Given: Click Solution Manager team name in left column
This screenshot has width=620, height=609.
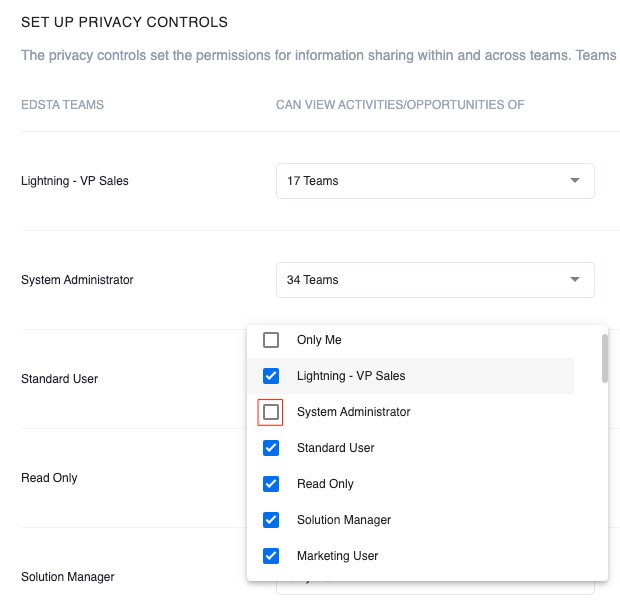Looking at the screenshot, I should tap(68, 577).
